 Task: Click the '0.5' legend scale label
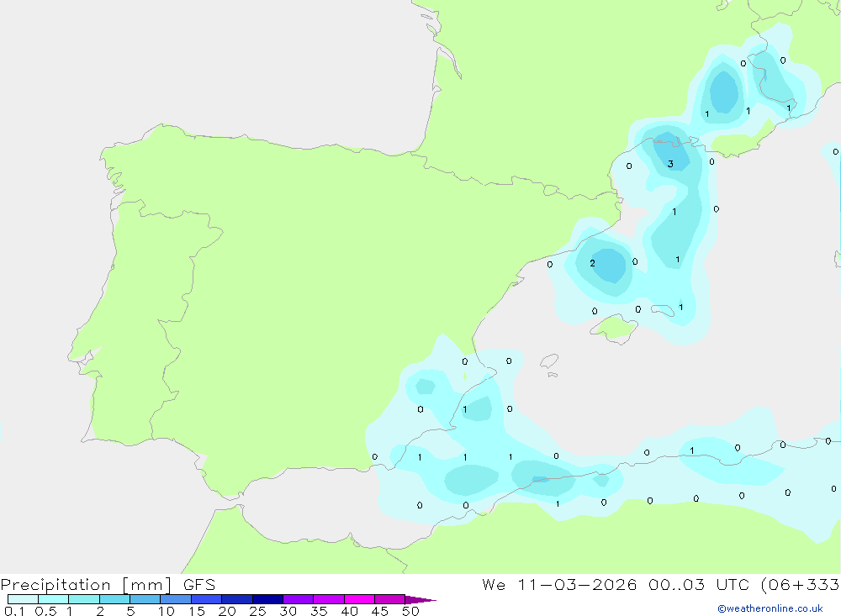click(45, 611)
